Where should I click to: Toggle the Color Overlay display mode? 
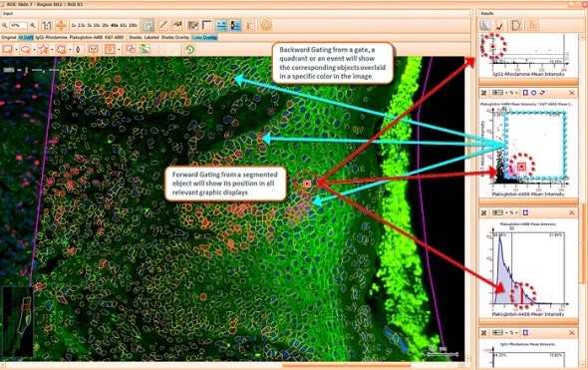204,37
